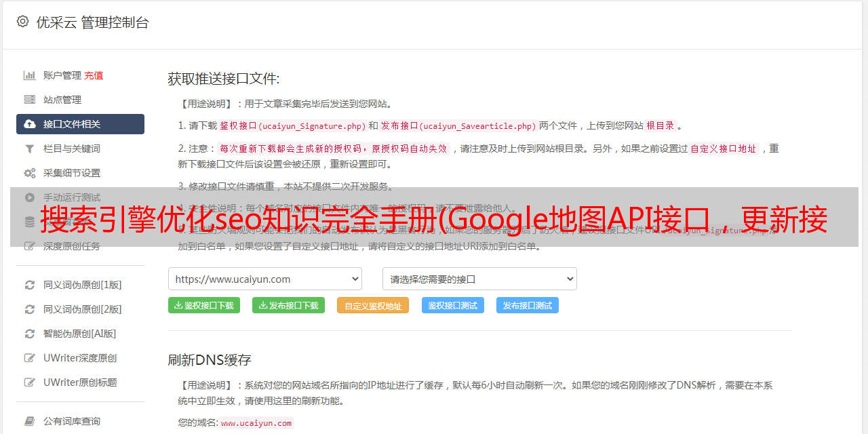Click the gears icon for 采集细节设置
The image size is (868, 434).
30,173
